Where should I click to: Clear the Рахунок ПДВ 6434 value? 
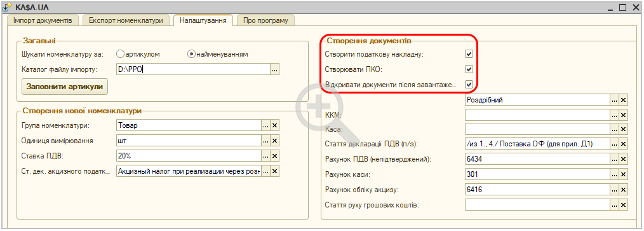(x=624, y=159)
